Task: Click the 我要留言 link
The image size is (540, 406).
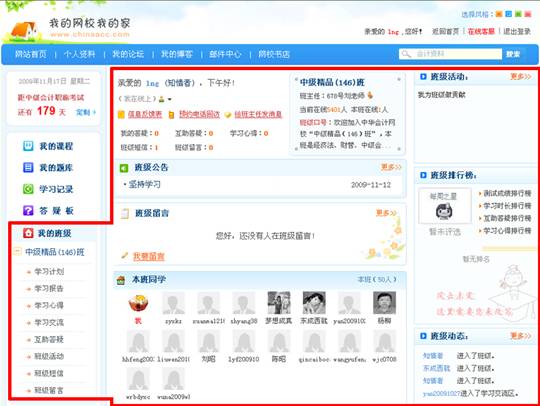Action: pyautogui.click(x=149, y=257)
